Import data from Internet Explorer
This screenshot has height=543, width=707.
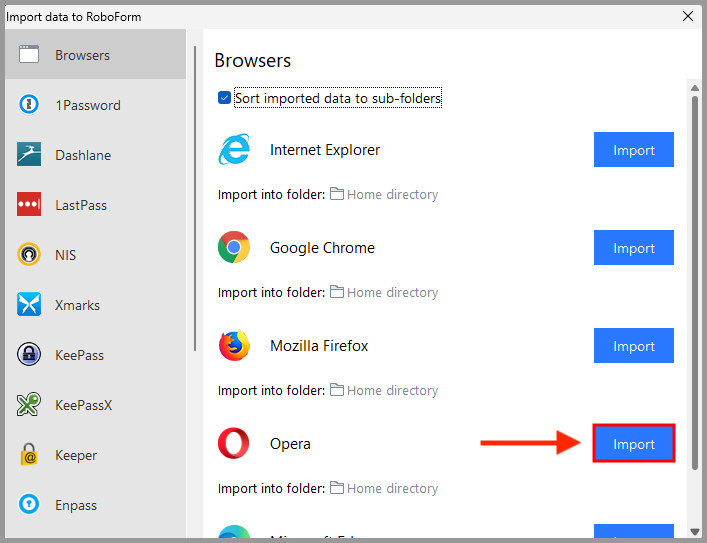pos(634,149)
